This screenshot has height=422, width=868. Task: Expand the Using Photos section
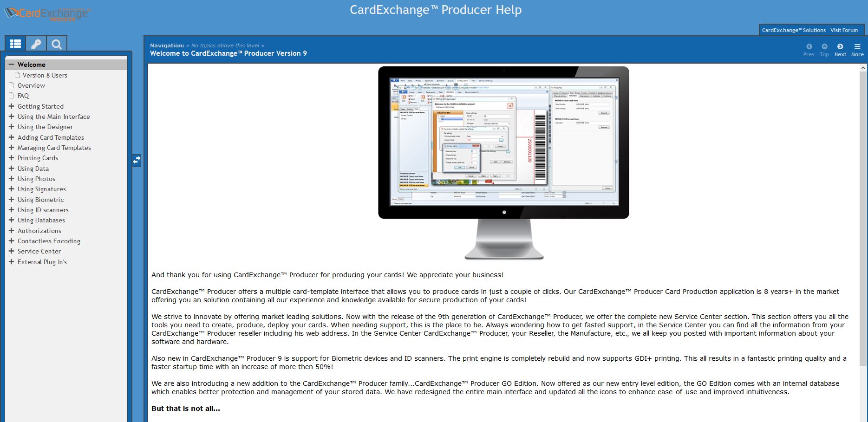(12, 179)
